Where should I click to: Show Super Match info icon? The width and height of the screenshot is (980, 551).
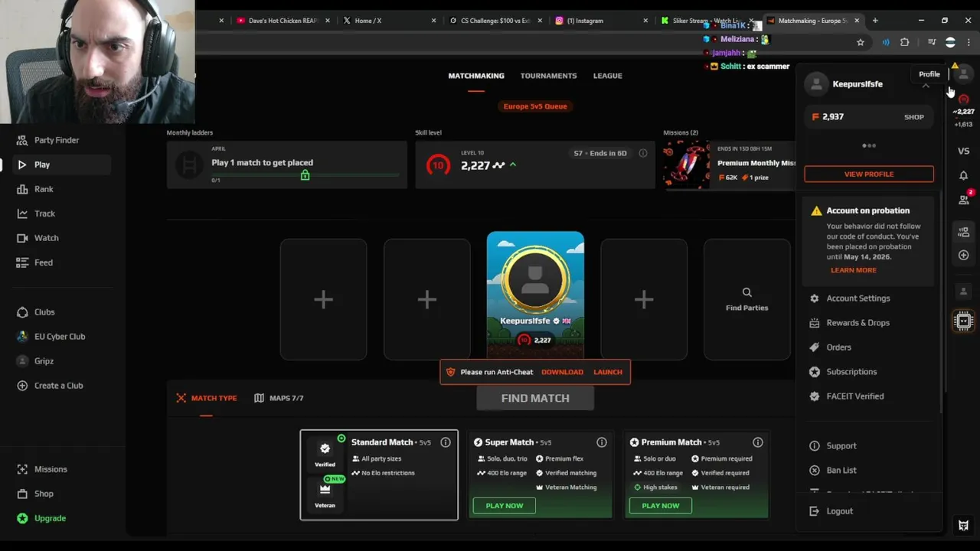tap(601, 442)
